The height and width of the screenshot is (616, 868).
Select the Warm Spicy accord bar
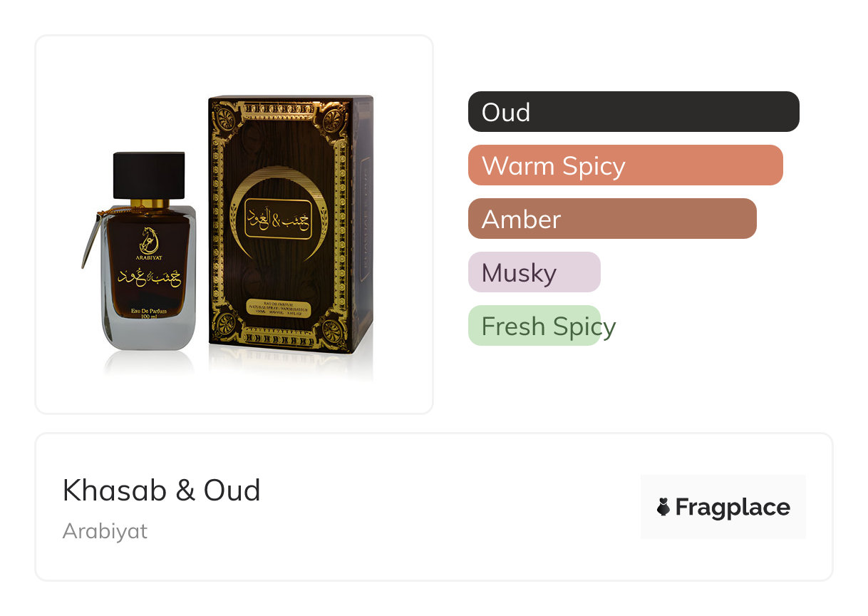click(x=625, y=165)
